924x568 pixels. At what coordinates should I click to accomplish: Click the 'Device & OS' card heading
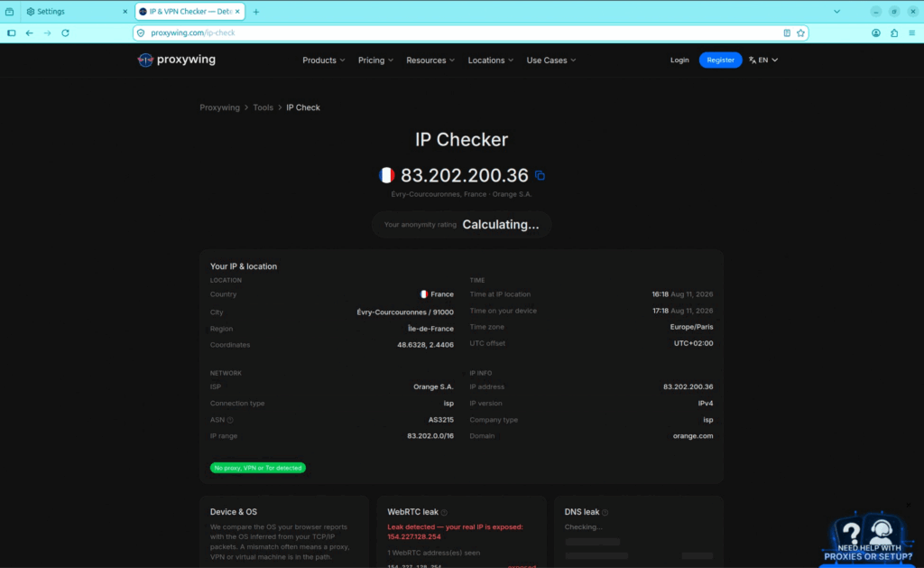(234, 512)
